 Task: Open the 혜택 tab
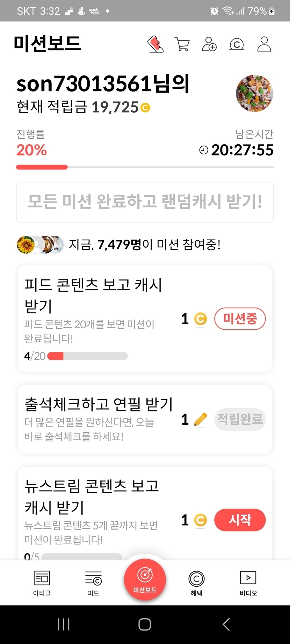[x=196, y=583]
